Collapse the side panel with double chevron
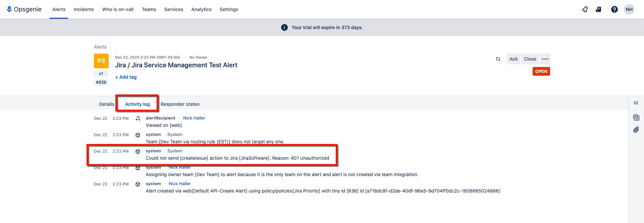The height and width of the screenshot is (223, 644). pos(636,103)
